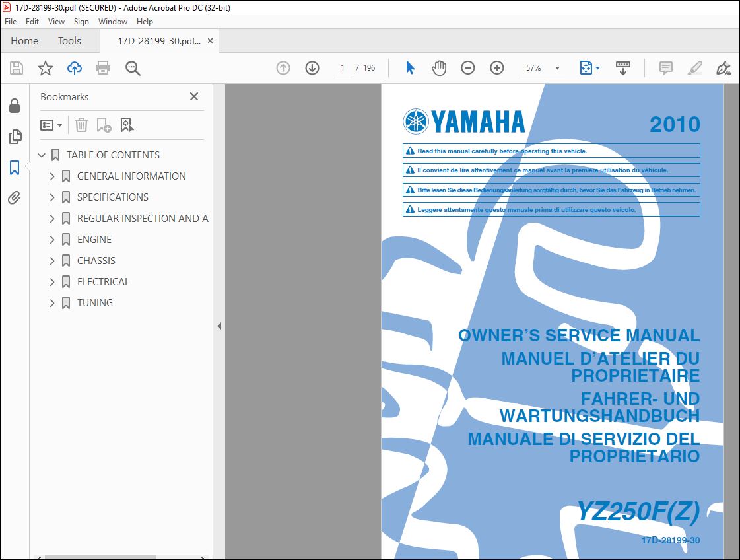Image resolution: width=740 pixels, height=560 pixels.
Task: Open the Page Thumbnails panel
Action: 15,137
